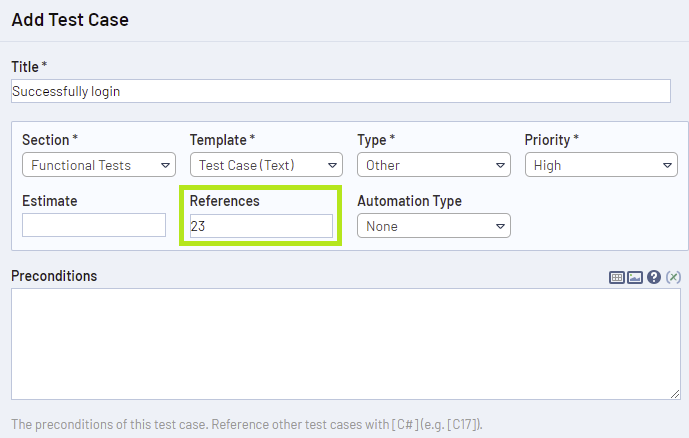689x438 pixels.
Task: Click into the Title text field
Action: point(340,91)
